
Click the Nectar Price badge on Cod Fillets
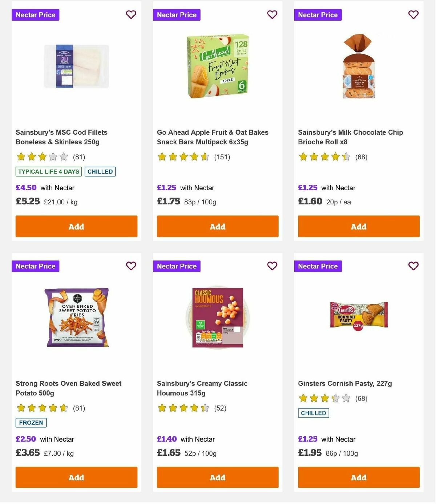[x=35, y=15]
